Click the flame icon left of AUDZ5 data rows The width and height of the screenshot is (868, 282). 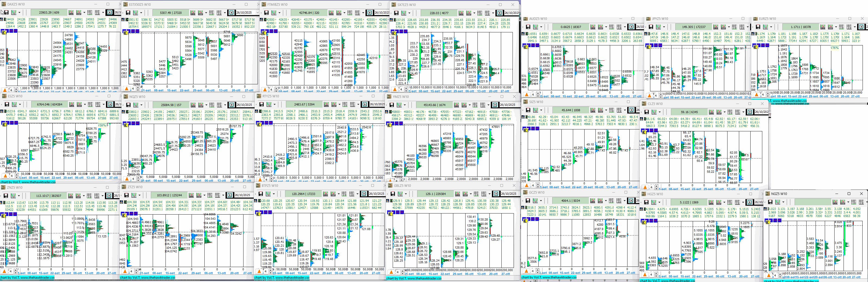pyautogui.click(x=522, y=34)
